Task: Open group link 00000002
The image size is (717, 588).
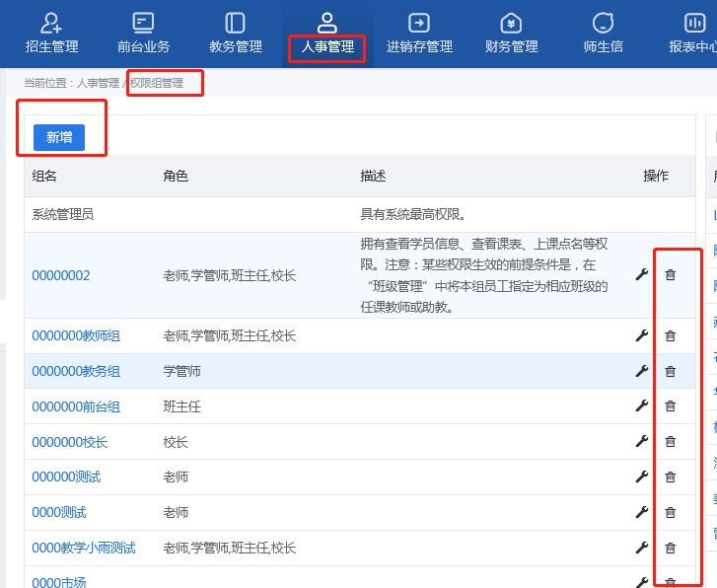Action: [x=61, y=275]
